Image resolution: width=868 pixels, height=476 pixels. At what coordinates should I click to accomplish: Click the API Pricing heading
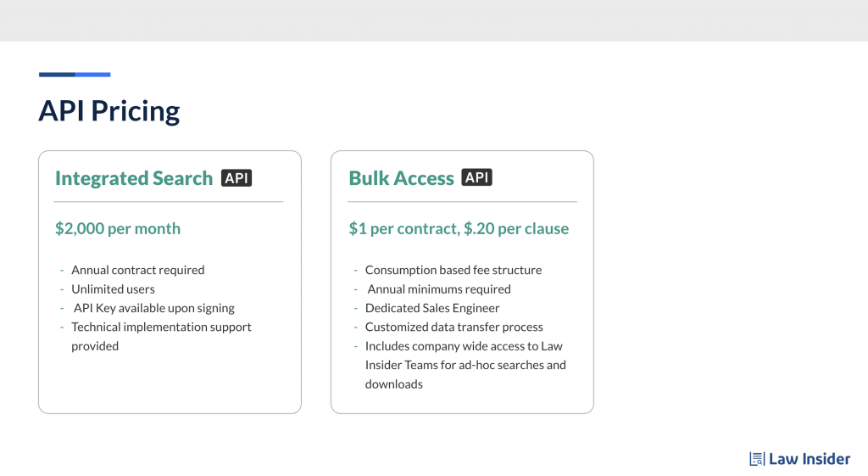(109, 111)
